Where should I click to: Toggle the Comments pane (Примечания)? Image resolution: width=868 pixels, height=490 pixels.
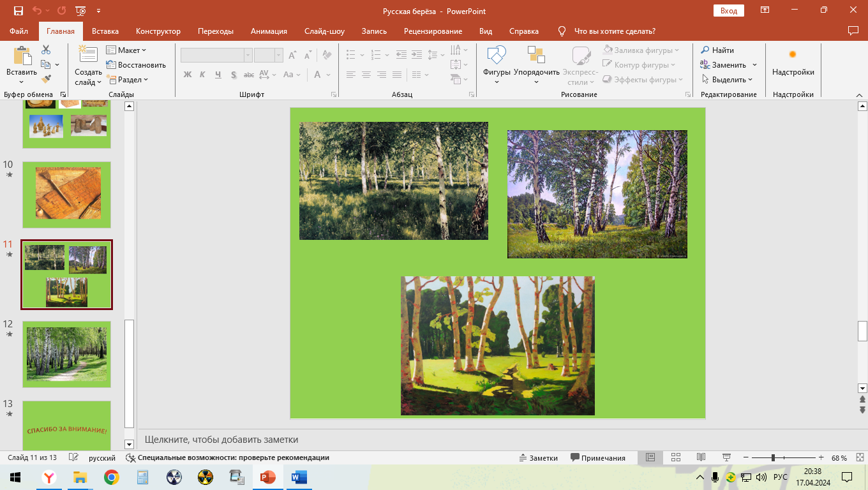pos(598,457)
